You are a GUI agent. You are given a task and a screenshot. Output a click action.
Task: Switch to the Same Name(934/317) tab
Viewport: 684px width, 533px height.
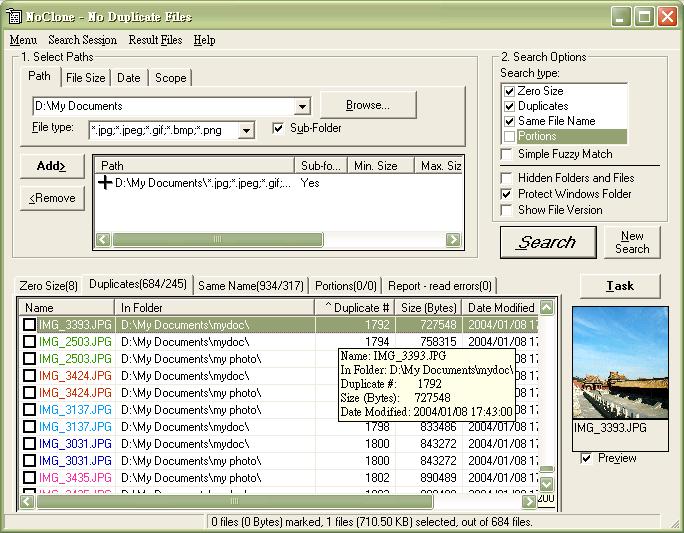[251, 286]
